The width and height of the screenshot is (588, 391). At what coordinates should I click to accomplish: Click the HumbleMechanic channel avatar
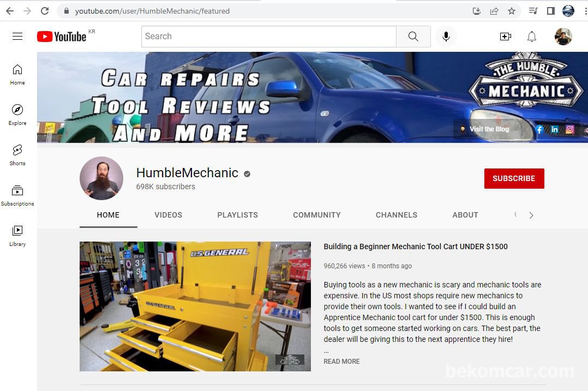tap(101, 178)
